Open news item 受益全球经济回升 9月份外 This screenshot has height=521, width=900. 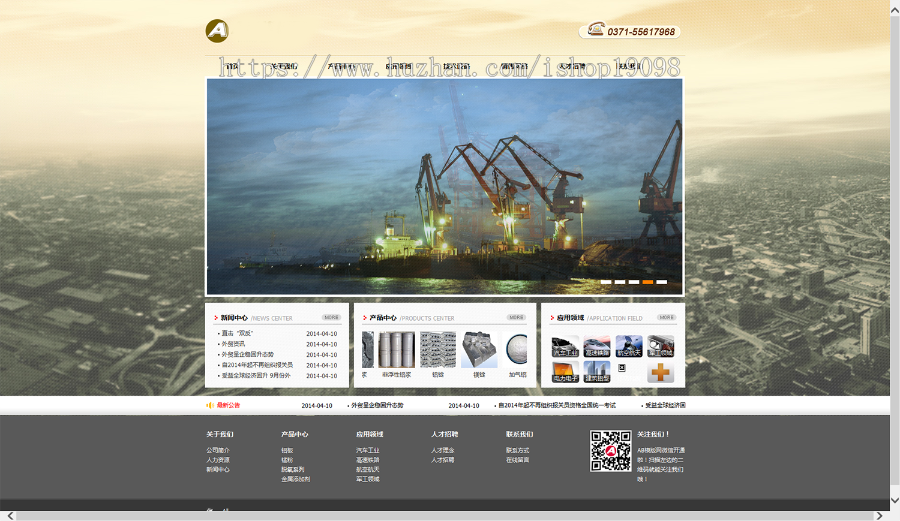coord(256,376)
